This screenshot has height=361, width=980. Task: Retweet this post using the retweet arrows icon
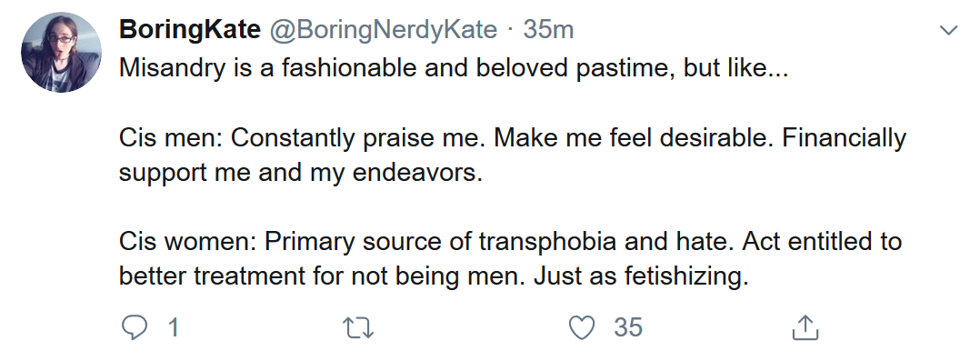358,328
